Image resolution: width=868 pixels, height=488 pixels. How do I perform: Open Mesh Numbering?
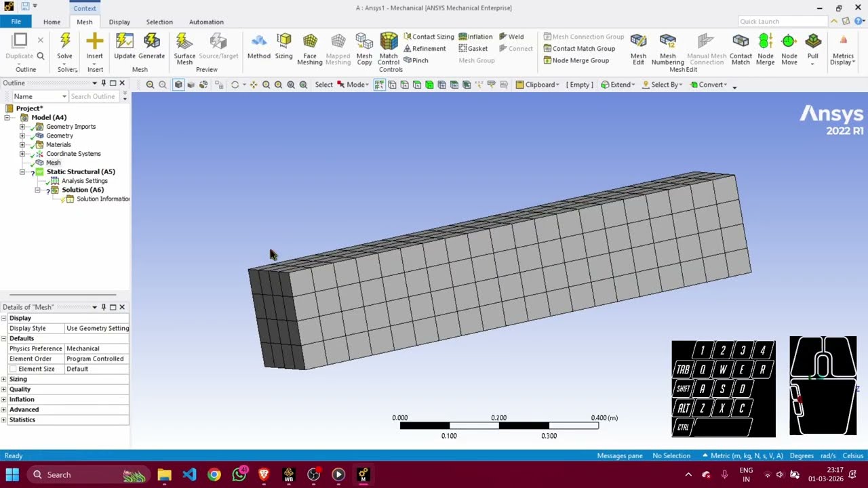[x=667, y=49]
